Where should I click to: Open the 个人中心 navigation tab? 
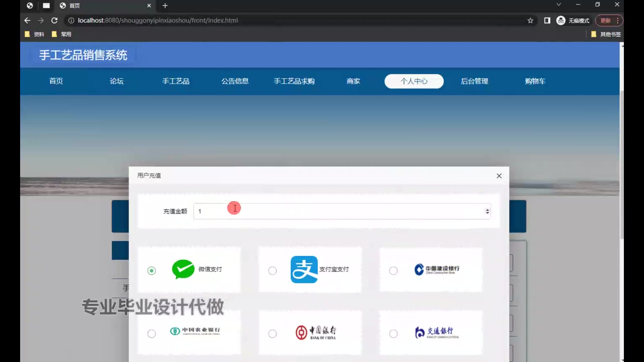pyautogui.click(x=414, y=81)
